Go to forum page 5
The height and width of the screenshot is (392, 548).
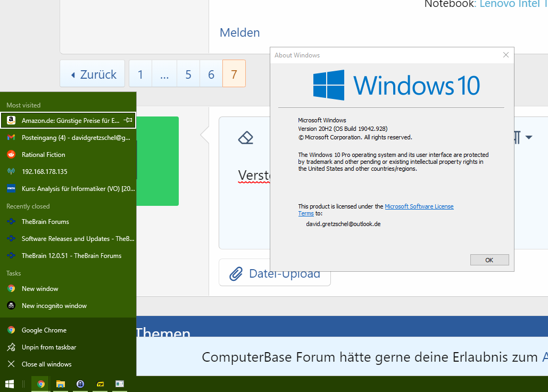pyautogui.click(x=188, y=74)
